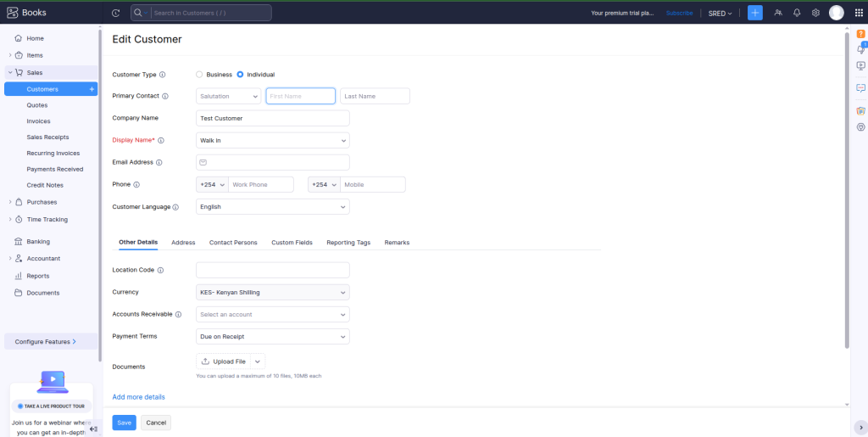Open the settings gear icon

coord(815,13)
